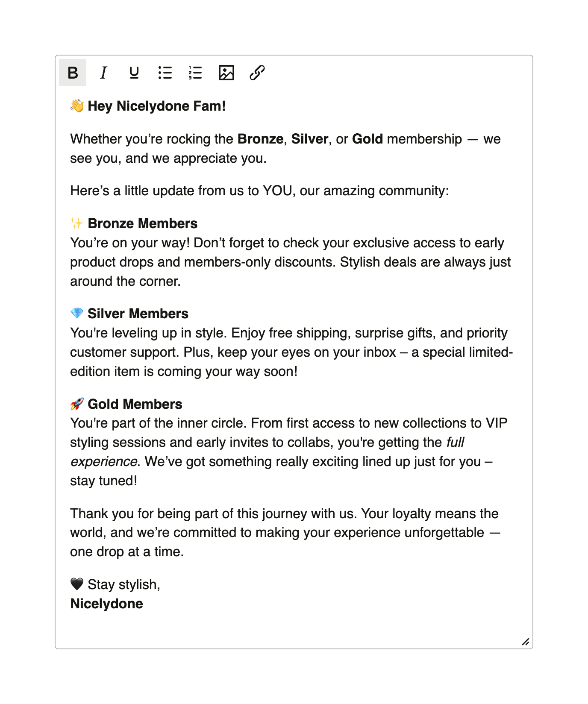Place cursor in 'Hey Nicelydone Fam!' heading

[156, 106]
